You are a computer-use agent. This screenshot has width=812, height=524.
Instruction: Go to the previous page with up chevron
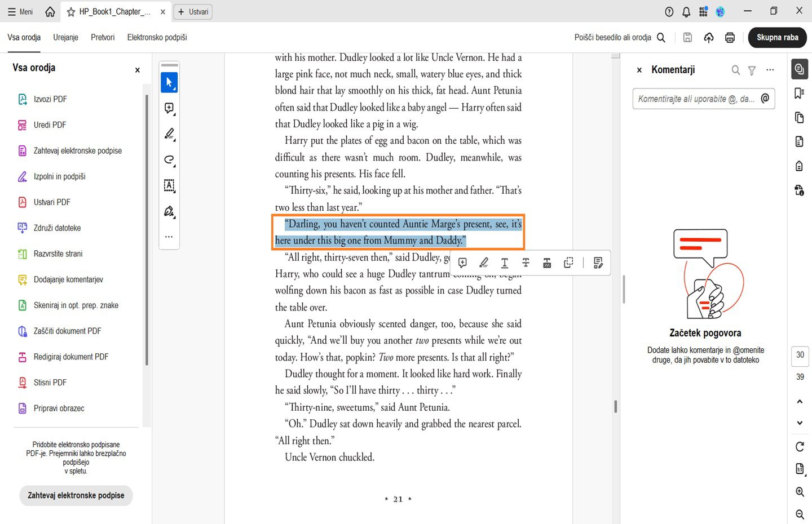[800, 401]
